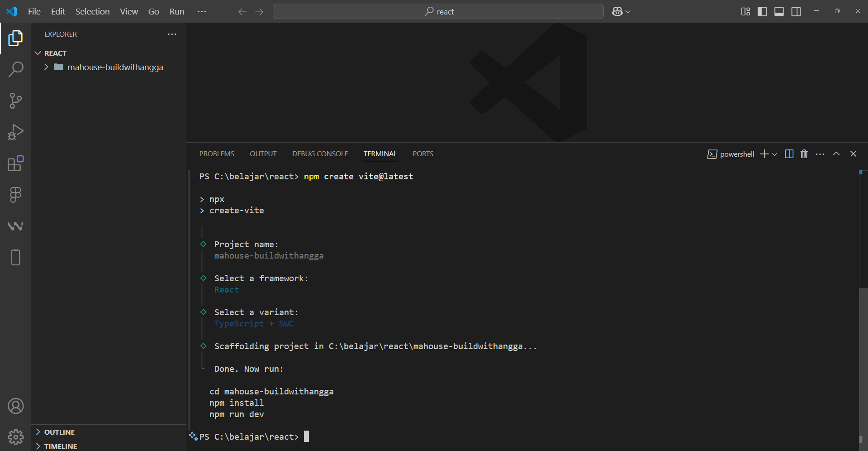Image resolution: width=868 pixels, height=451 pixels.
Task: Click the react command center search box
Action: 438,12
